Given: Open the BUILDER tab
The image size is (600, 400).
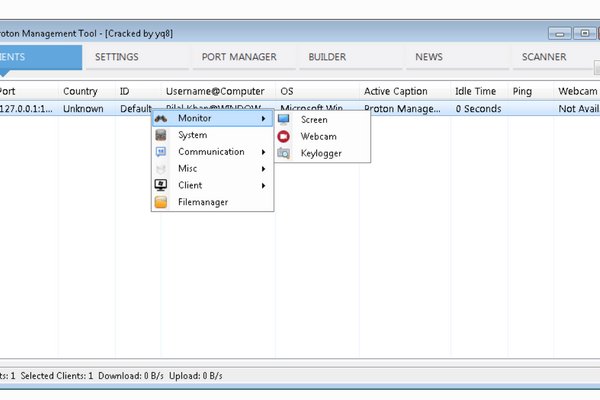Looking at the screenshot, I should tap(351, 57).
